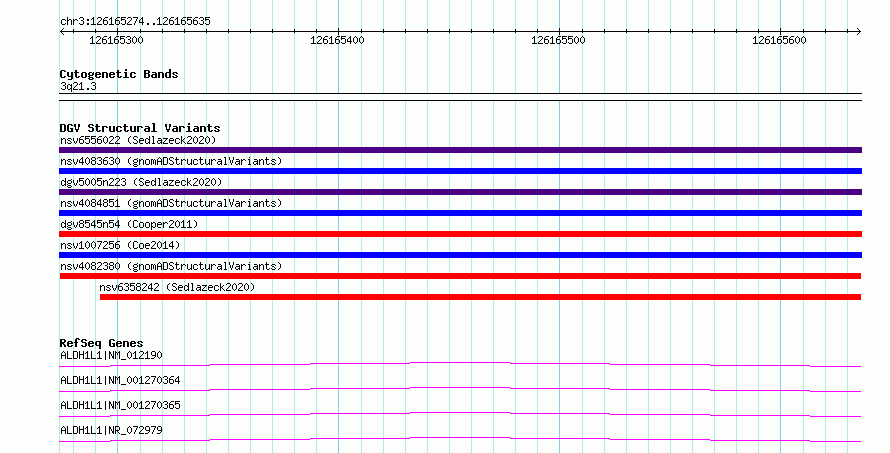
Task: Click the ALDH1L1|NM_012190 gene label
Action: 111,355
